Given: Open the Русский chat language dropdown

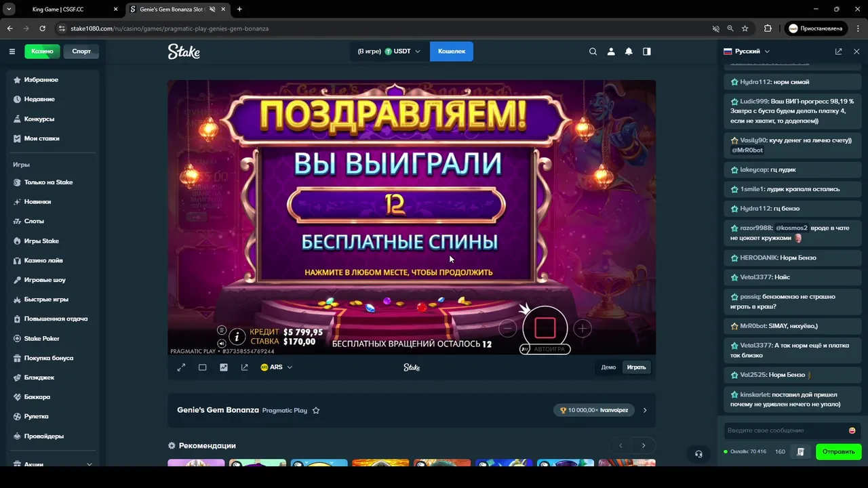Looking at the screenshot, I should point(747,52).
